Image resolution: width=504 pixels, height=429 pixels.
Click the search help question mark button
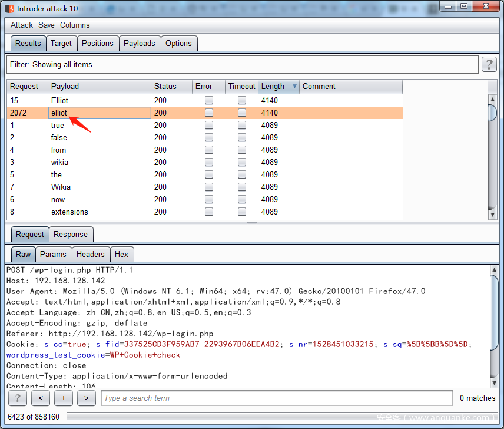tap(17, 398)
